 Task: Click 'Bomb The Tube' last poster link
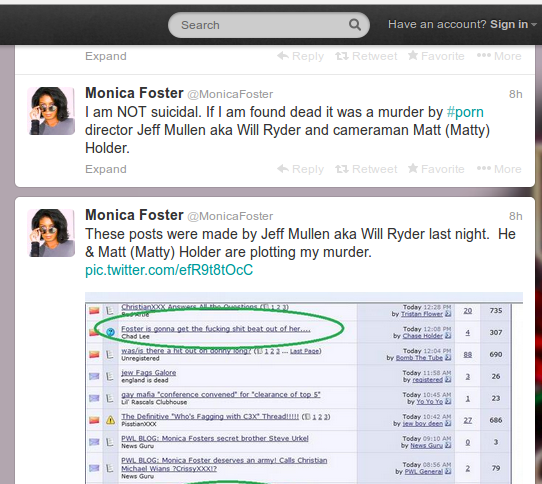pos(419,358)
